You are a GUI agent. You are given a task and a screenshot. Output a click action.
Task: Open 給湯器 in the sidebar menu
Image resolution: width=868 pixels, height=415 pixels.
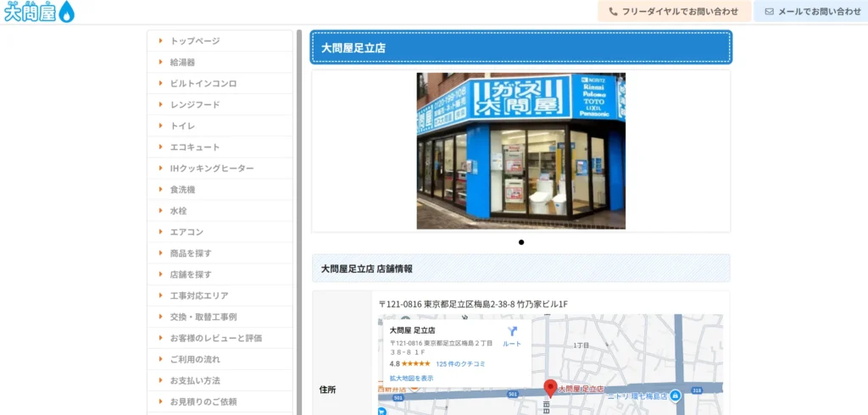(182, 62)
